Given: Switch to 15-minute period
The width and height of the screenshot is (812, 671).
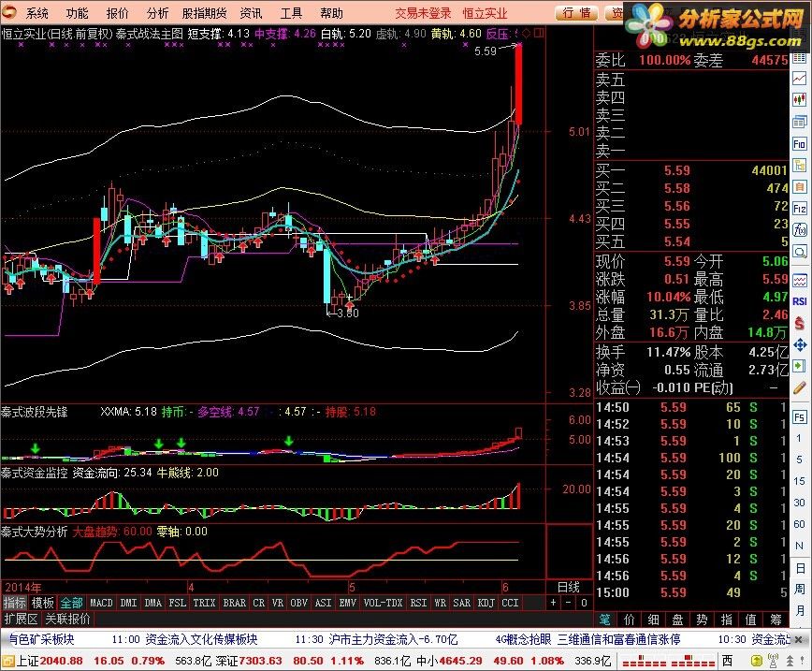Looking at the screenshot, I should (799, 481).
